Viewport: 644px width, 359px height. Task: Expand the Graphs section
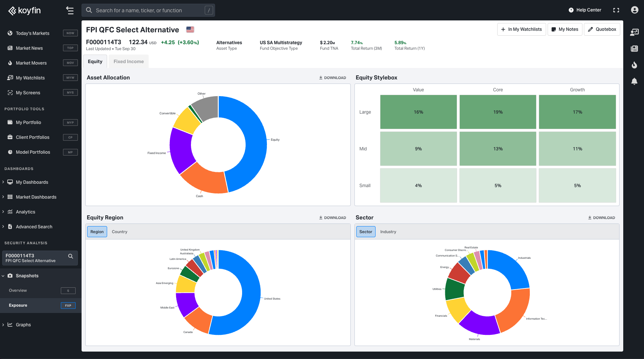(23, 325)
